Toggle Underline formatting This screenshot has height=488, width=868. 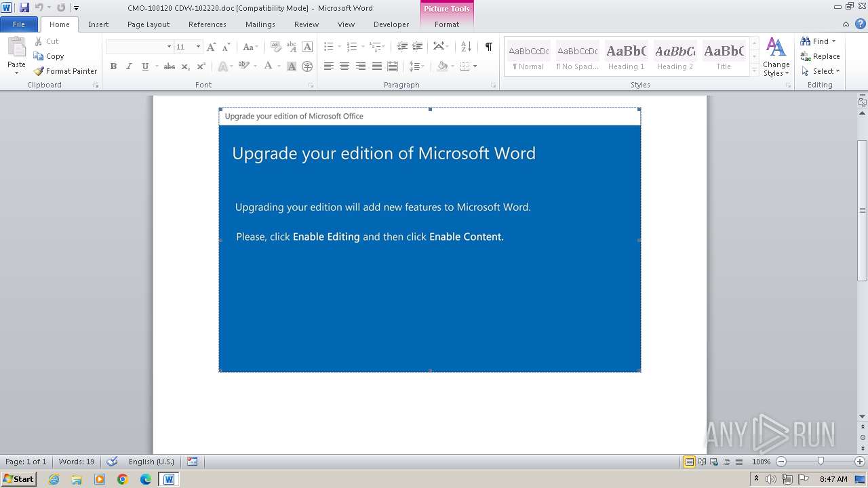145,66
